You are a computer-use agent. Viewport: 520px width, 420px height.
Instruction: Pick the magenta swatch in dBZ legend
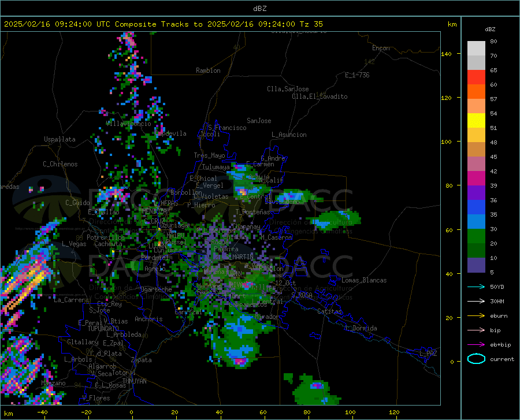point(476,179)
